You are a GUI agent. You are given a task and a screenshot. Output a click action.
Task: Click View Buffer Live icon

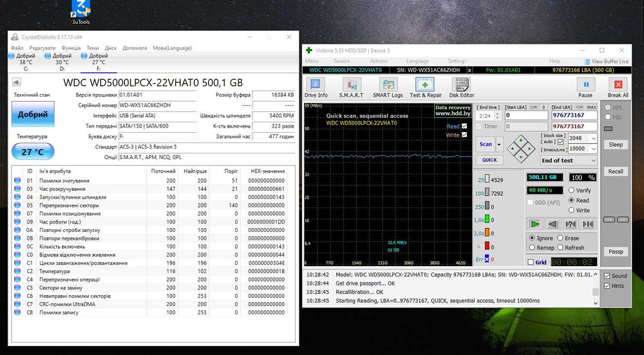click(x=587, y=61)
